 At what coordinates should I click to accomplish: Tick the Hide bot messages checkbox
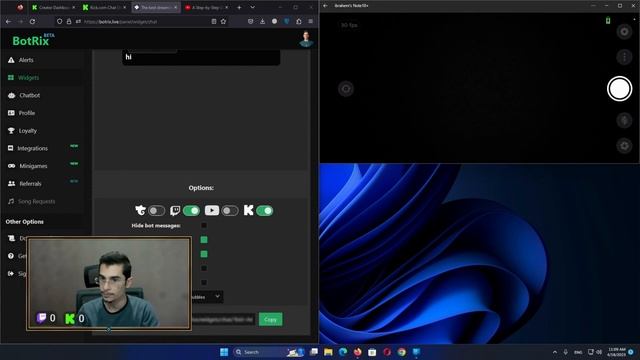tap(204, 225)
